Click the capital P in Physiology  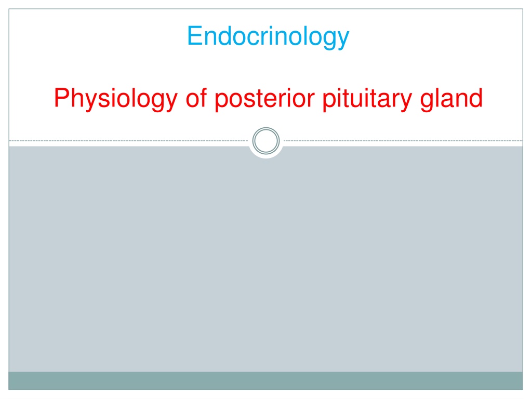(62, 97)
